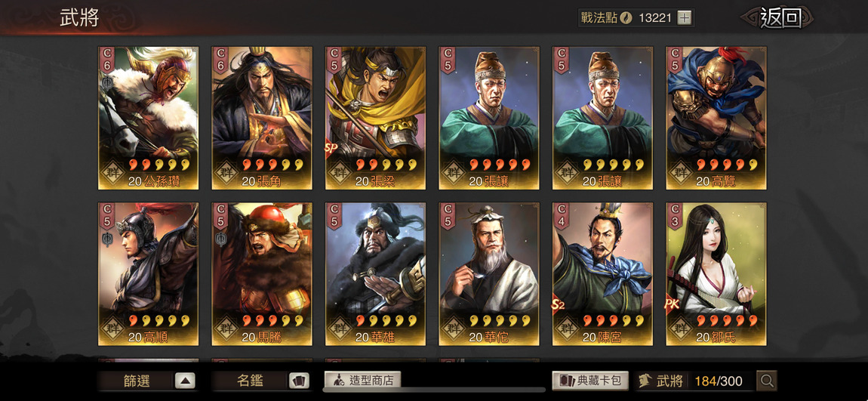
Task: Select the 公孫瓚 general card
Action: click(x=149, y=118)
